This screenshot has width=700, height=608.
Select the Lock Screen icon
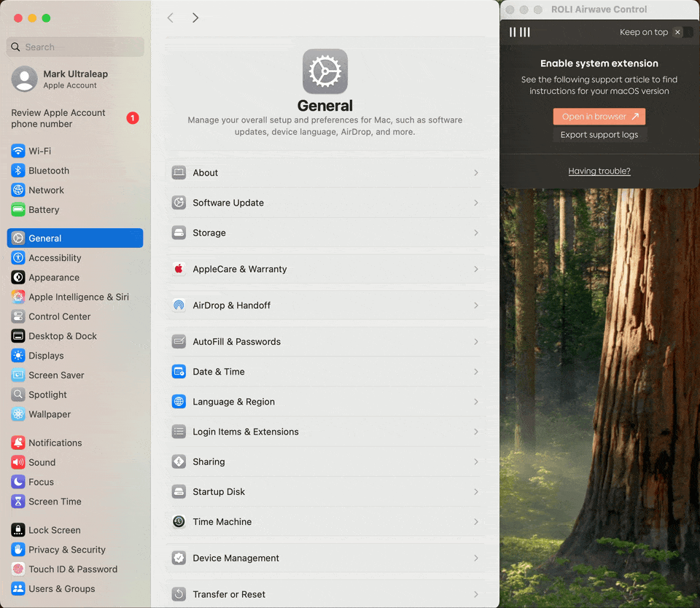pos(17,530)
